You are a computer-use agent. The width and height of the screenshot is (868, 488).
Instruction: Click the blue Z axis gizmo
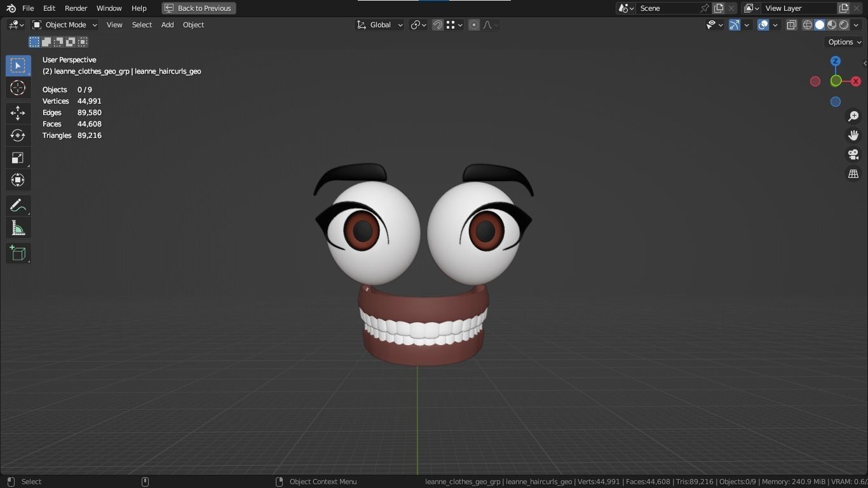[836, 61]
